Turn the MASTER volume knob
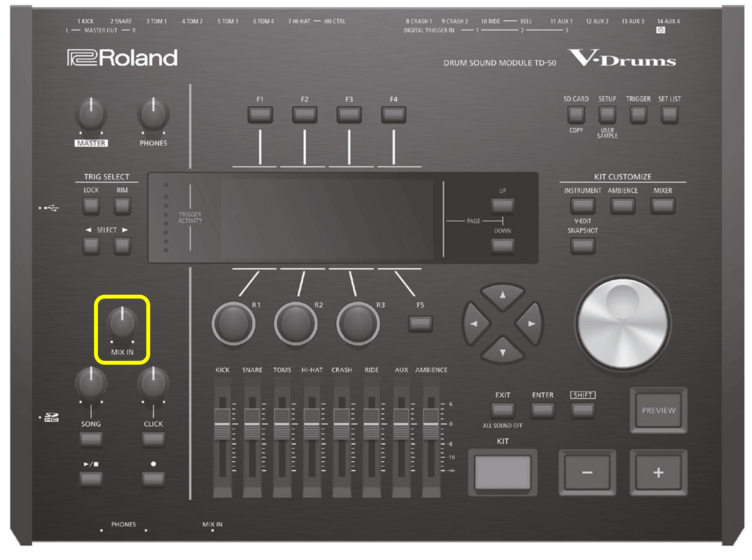752x560 pixels. click(91, 114)
